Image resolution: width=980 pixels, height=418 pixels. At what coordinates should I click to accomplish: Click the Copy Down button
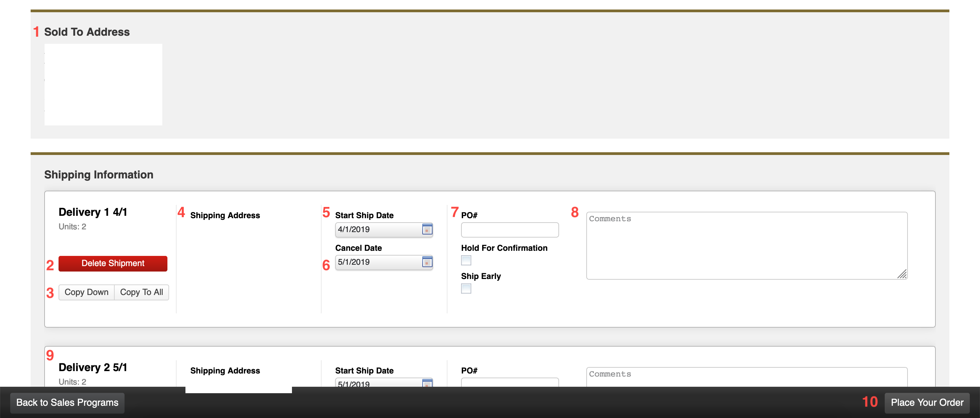click(x=86, y=292)
